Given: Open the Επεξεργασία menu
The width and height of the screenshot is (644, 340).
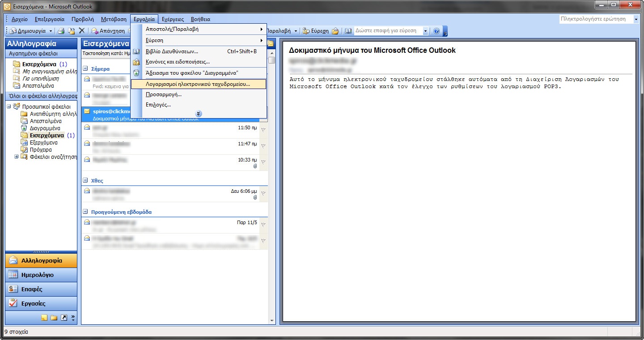Looking at the screenshot, I should [50, 19].
